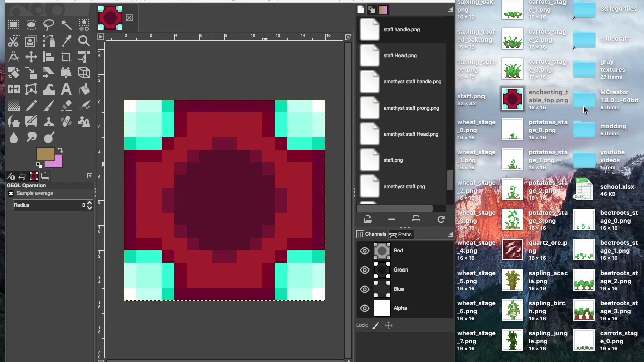Open canvas menu triangle at ruler corner
This screenshot has width=644, height=362.
click(x=101, y=37)
